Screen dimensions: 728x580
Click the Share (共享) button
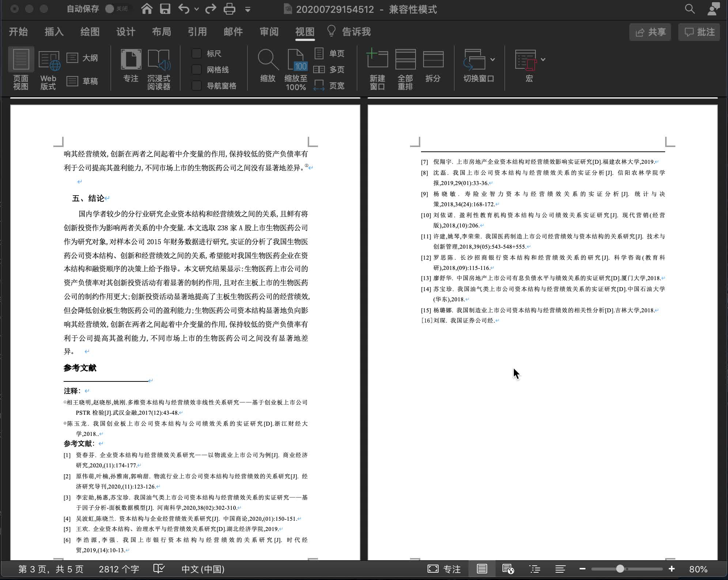(650, 32)
